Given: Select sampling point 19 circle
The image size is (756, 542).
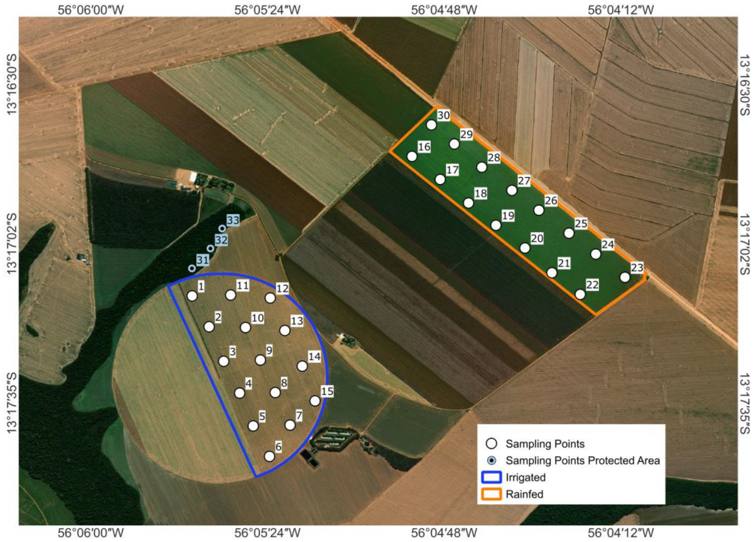Looking at the screenshot, I should (x=496, y=225).
